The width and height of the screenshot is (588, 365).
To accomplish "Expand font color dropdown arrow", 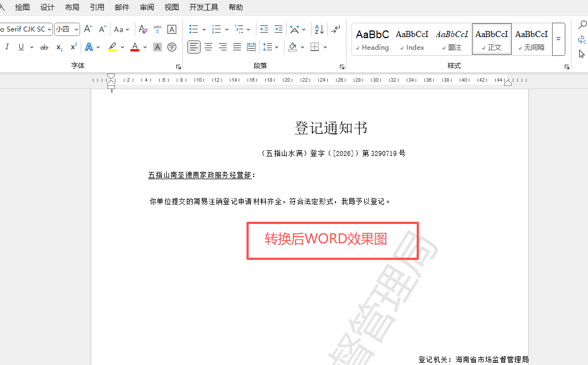I will 145,47.
